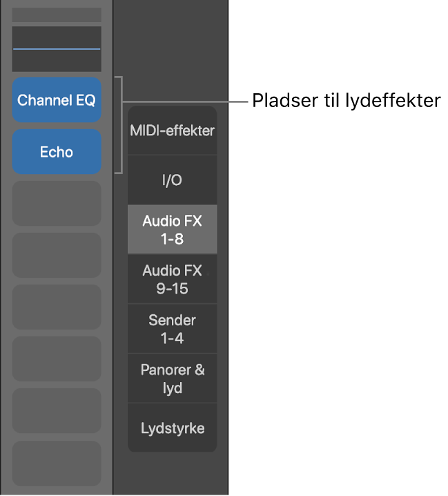The height and width of the screenshot is (496, 448).
Task: Open the Channel EQ plug-in slot
Action: [x=57, y=100]
